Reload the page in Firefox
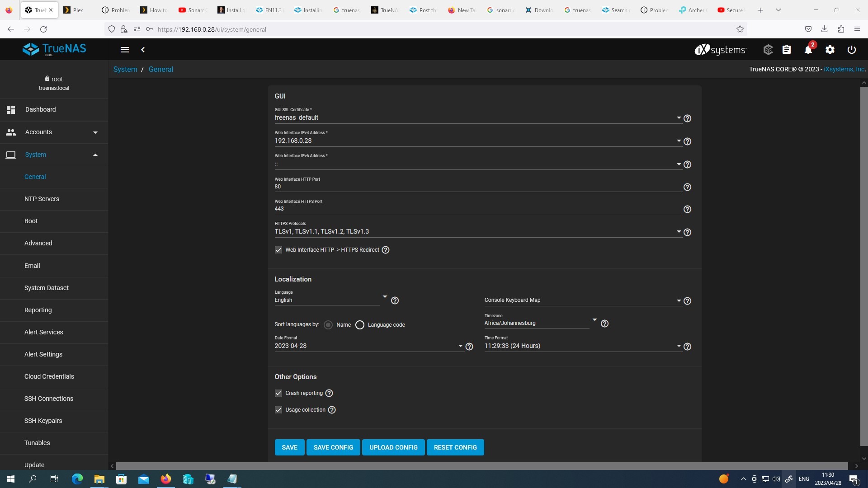This screenshot has height=488, width=868. pos(43,29)
